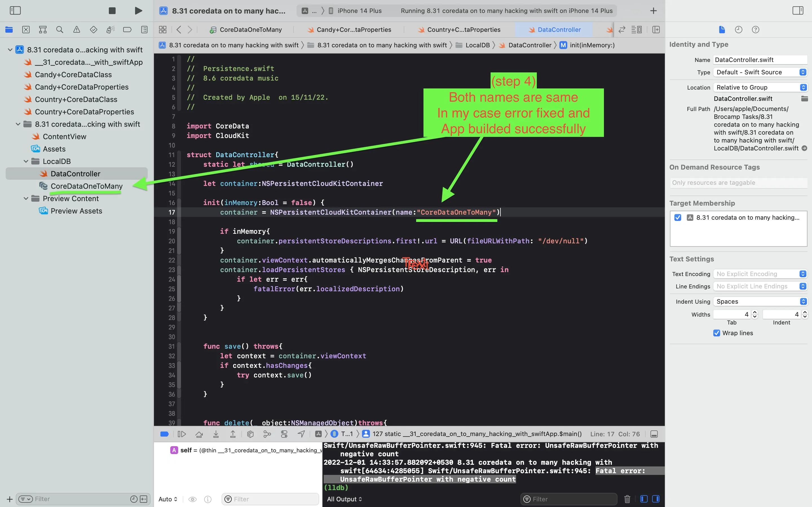812x507 pixels.
Task: Uncheck target membership for 8.31 coredata
Action: pos(678,218)
